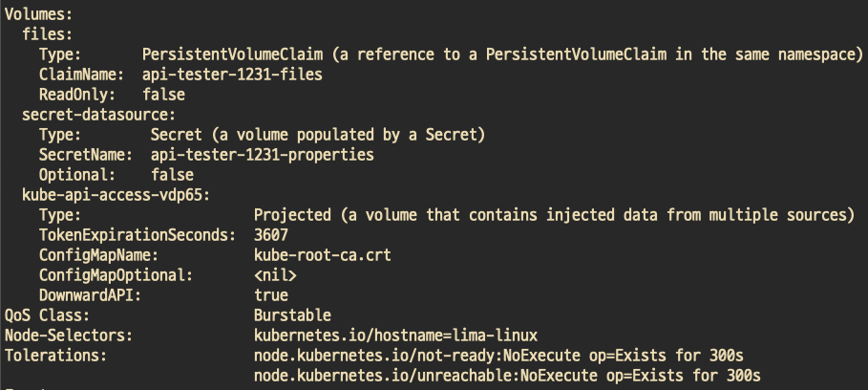Click the "Volumes:" heading text

38,13
